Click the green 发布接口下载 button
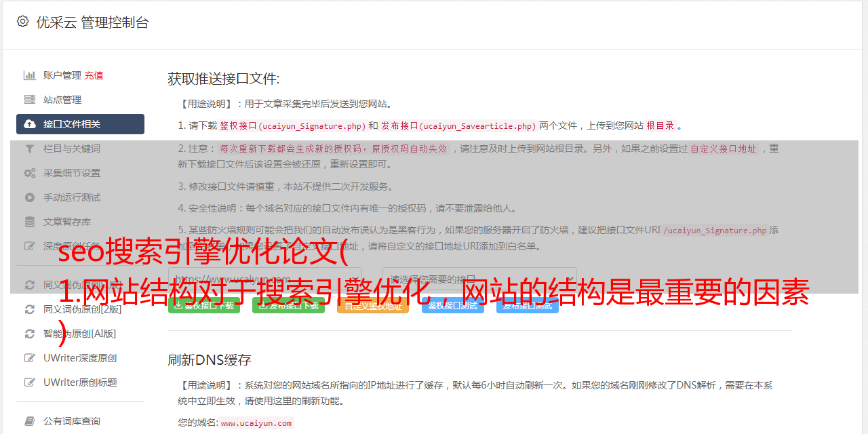Screen dimensions: 868x434 tap(288, 305)
